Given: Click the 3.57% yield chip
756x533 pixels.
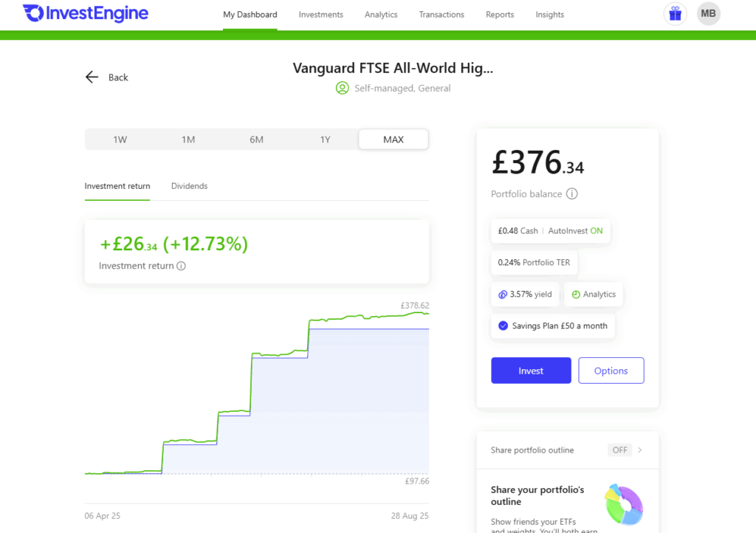Looking at the screenshot, I should [525, 295].
